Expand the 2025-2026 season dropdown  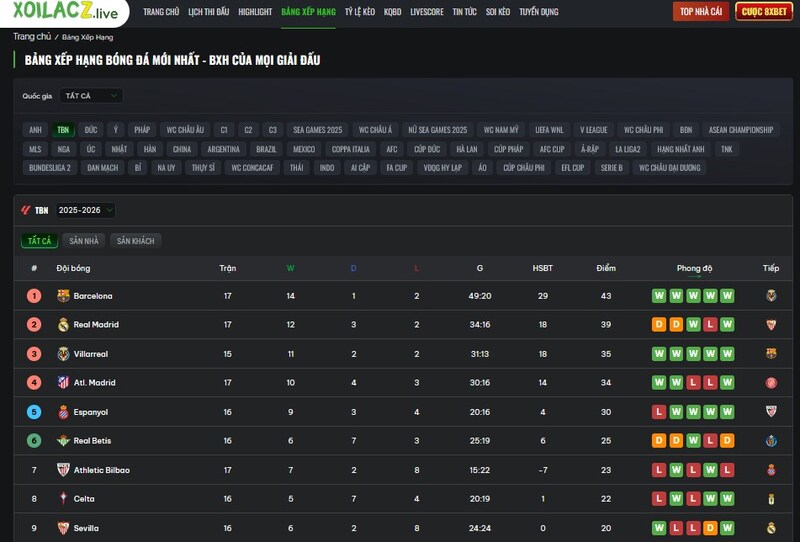pos(85,211)
